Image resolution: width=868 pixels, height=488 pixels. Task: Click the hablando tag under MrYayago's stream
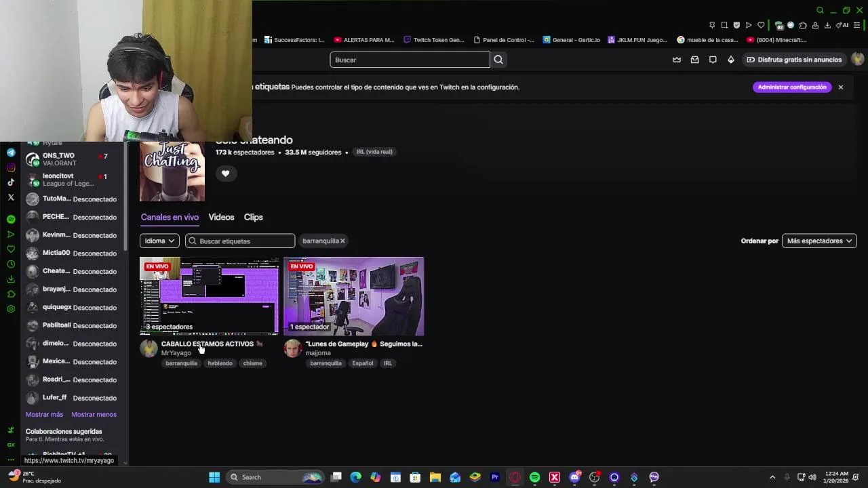(220, 363)
